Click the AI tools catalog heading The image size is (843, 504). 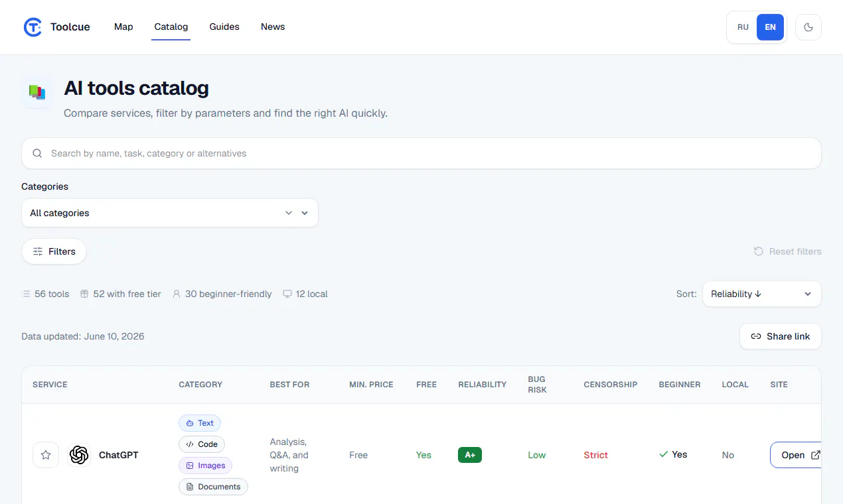(x=136, y=88)
